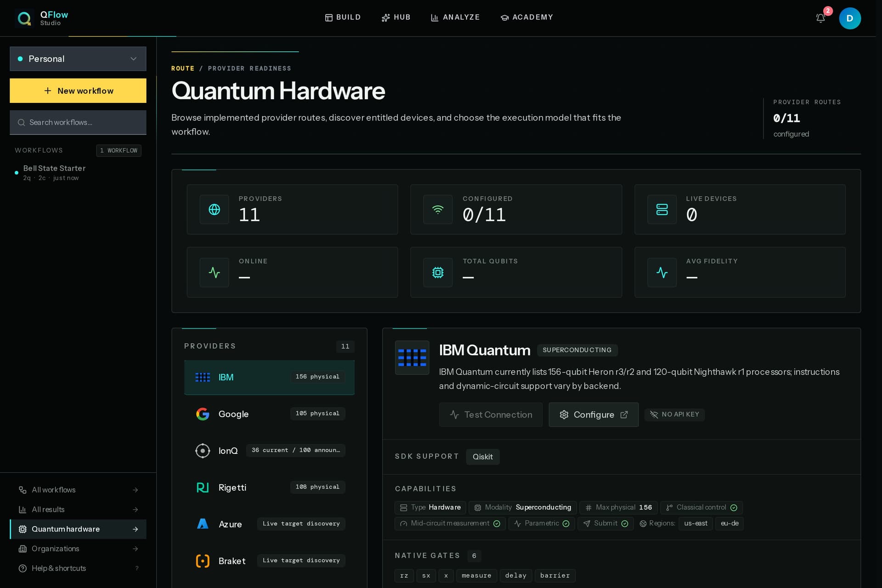Viewport: 882px width, 588px height.
Task: Click the Avg Fidelity pulse icon
Action: pyautogui.click(x=662, y=272)
